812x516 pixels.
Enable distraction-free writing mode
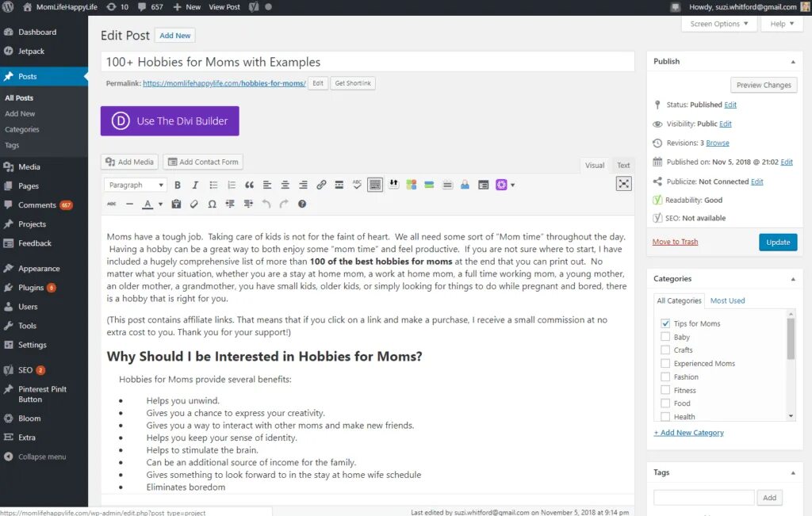[x=623, y=184]
